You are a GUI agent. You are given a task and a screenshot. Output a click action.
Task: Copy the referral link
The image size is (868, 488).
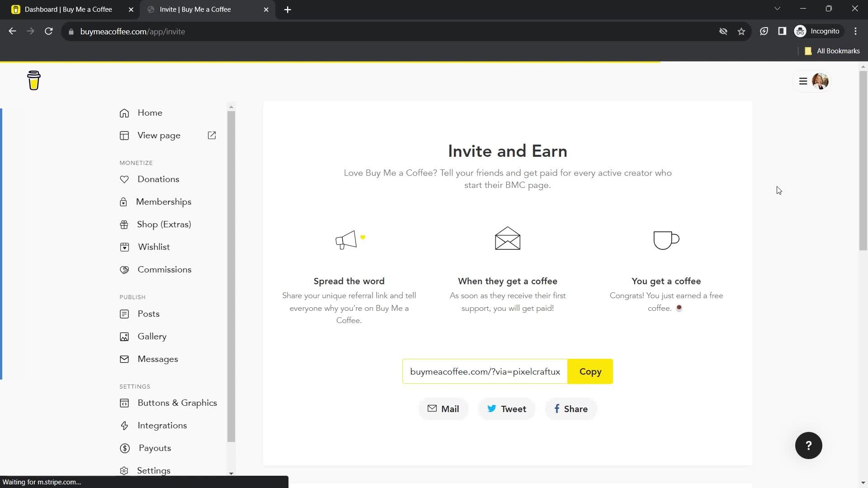pos(590,371)
